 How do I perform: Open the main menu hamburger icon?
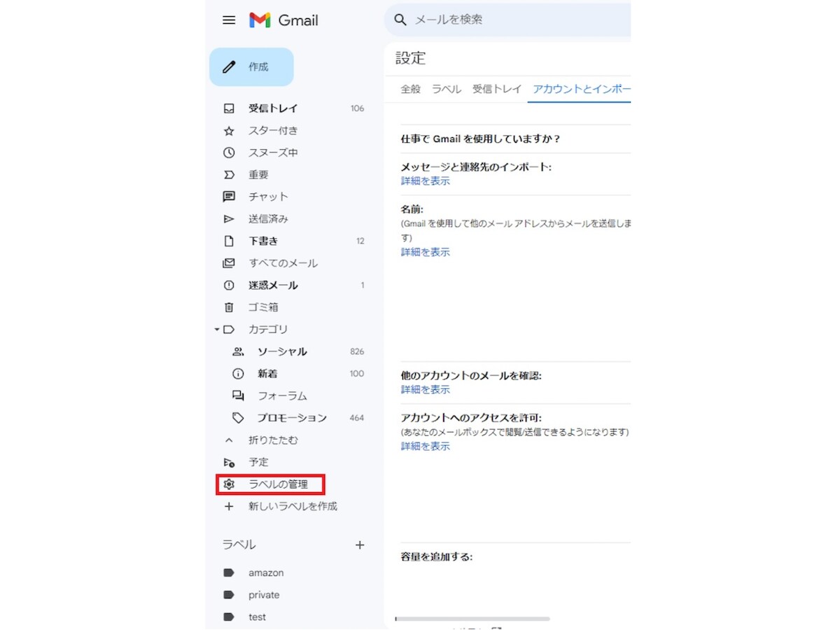[229, 20]
